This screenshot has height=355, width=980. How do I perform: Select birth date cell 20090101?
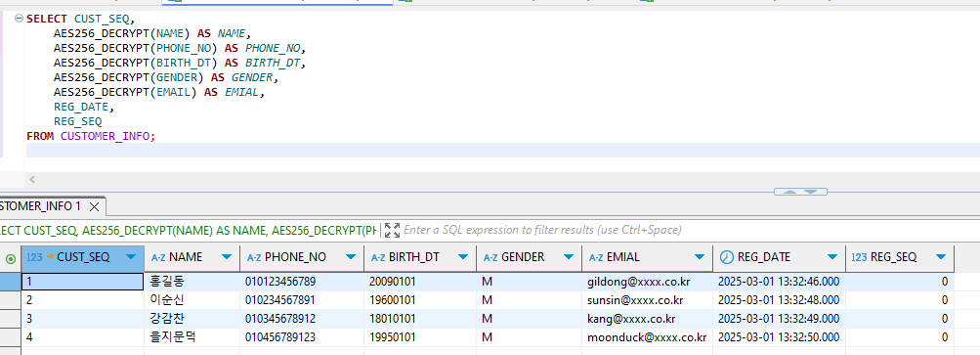(x=420, y=282)
